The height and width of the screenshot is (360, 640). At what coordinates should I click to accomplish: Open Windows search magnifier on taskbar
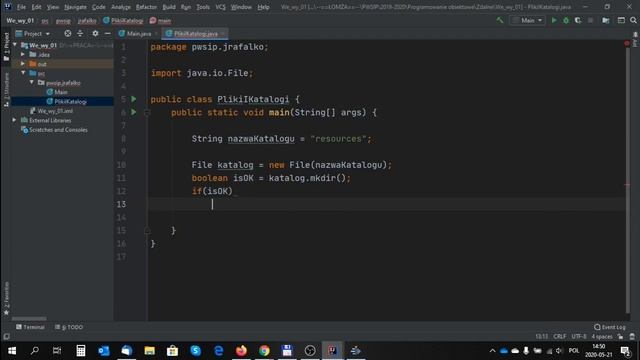pos(35,351)
